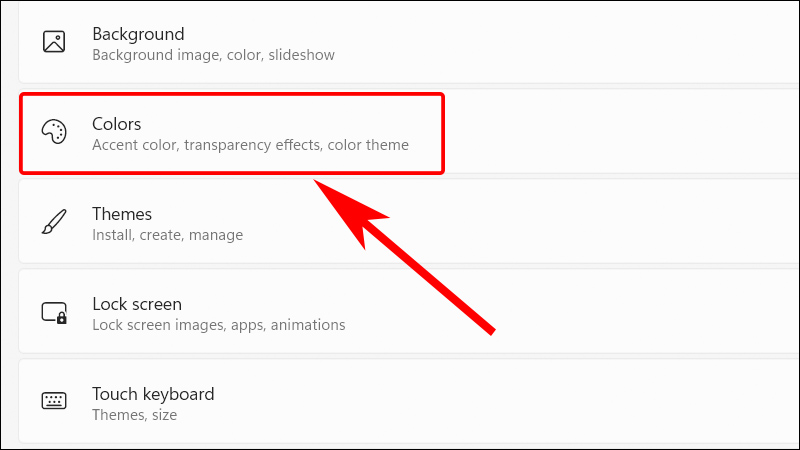Click empty space in Background row
The width and height of the screenshot is (800, 450).
600,42
